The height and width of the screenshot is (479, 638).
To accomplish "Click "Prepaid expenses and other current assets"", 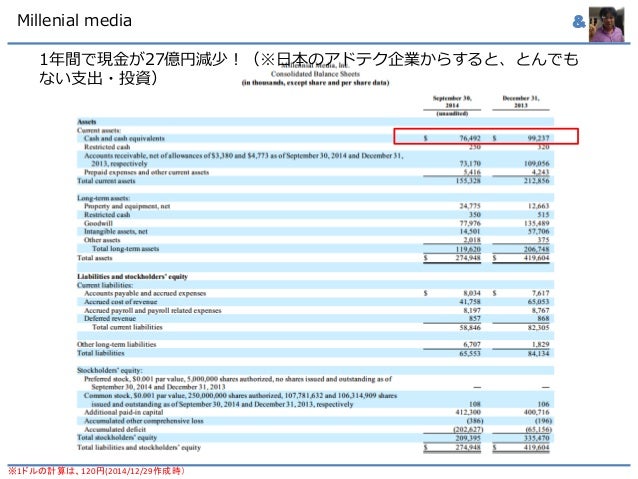I will [x=146, y=172].
